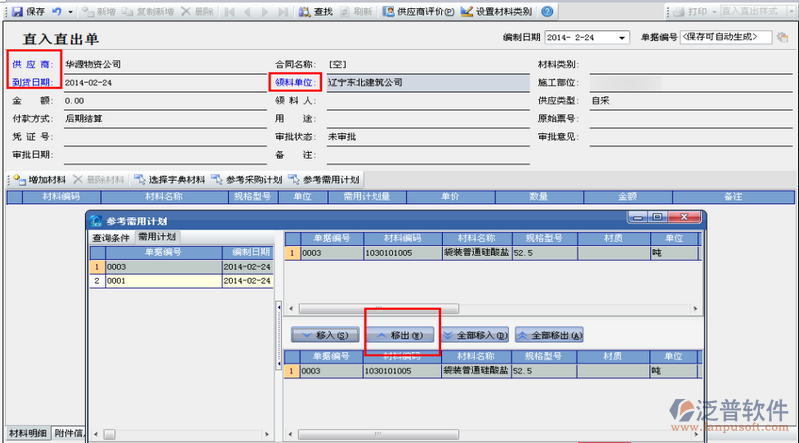Click the 保存 (Save) toolbar button
This screenshot has width=799, height=443.
[x=29, y=11]
